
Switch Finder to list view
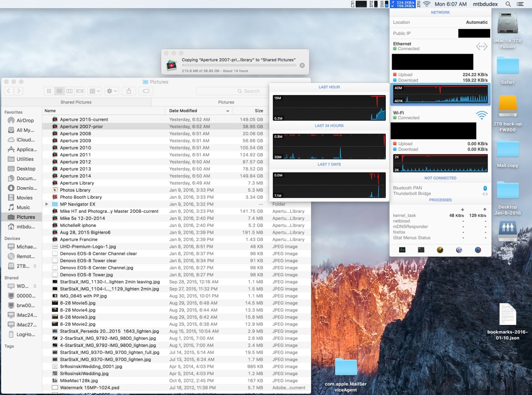tap(59, 91)
